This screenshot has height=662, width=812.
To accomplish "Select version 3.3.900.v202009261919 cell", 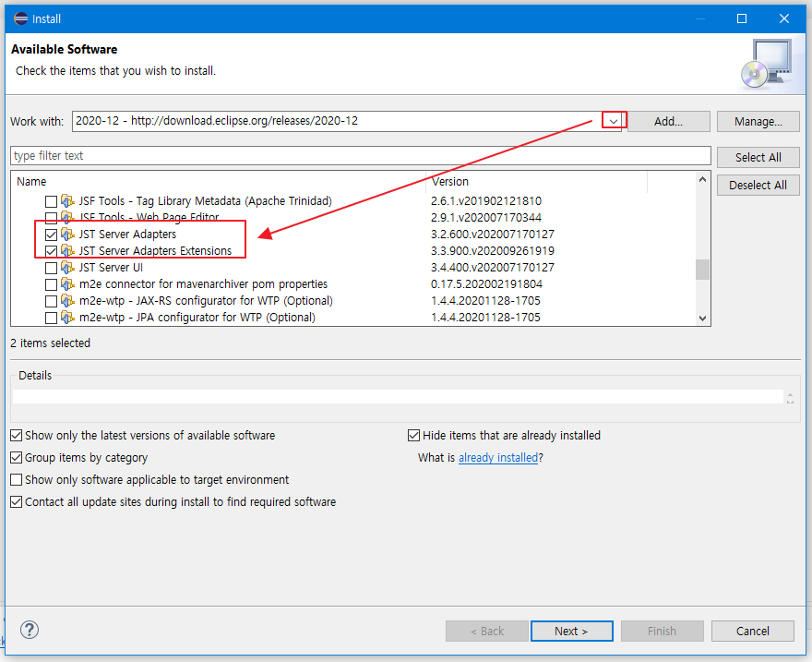I will (493, 251).
